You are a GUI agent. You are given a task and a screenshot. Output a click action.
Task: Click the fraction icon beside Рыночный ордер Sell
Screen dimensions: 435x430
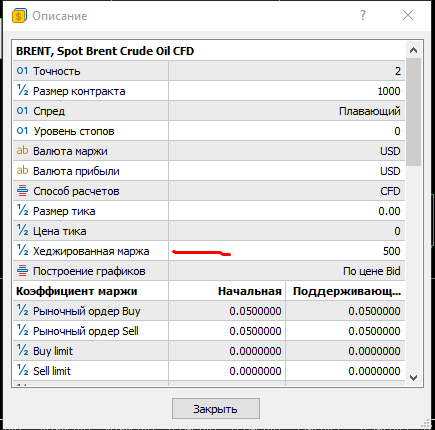[x=22, y=330]
